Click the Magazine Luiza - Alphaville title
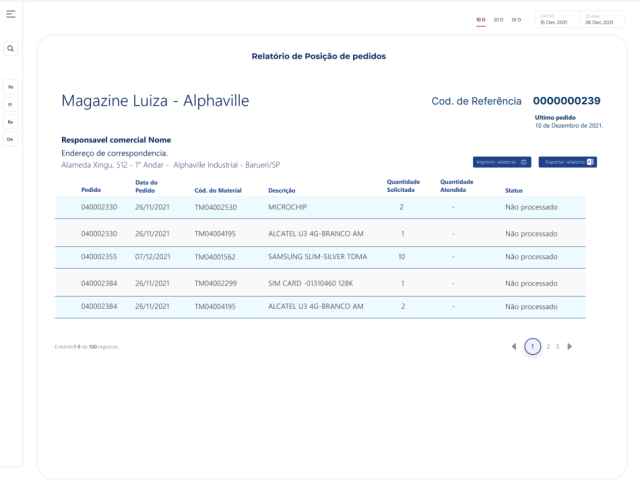 [x=155, y=101]
